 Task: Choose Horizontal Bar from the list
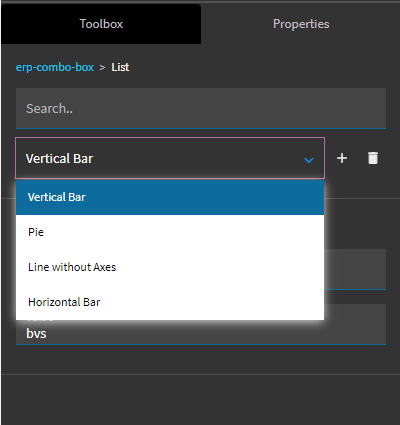point(170,302)
